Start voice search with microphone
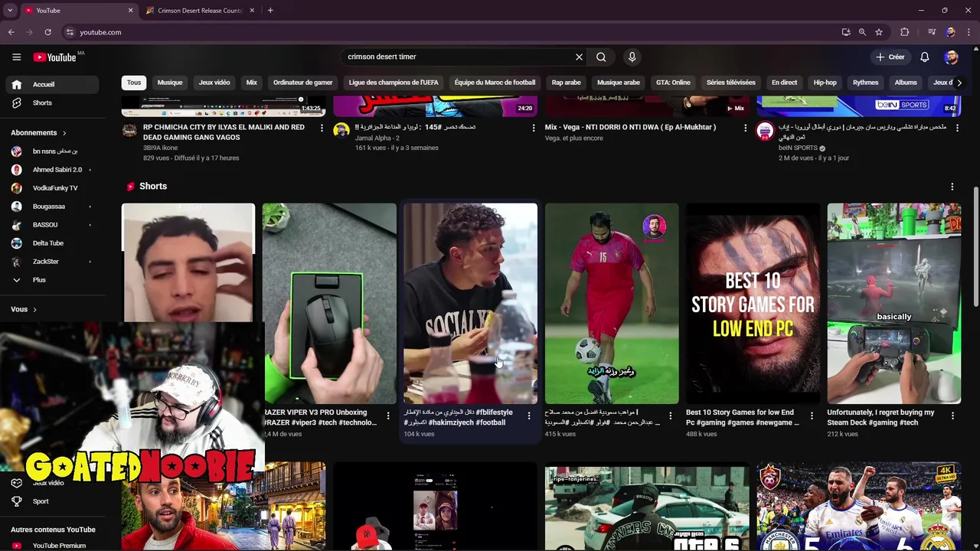The width and height of the screenshot is (980, 551). 632,57
